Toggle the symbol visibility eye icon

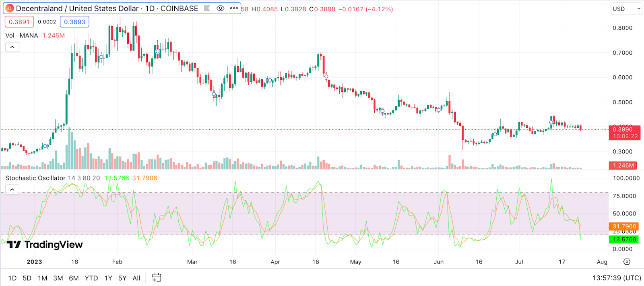click(x=220, y=8)
